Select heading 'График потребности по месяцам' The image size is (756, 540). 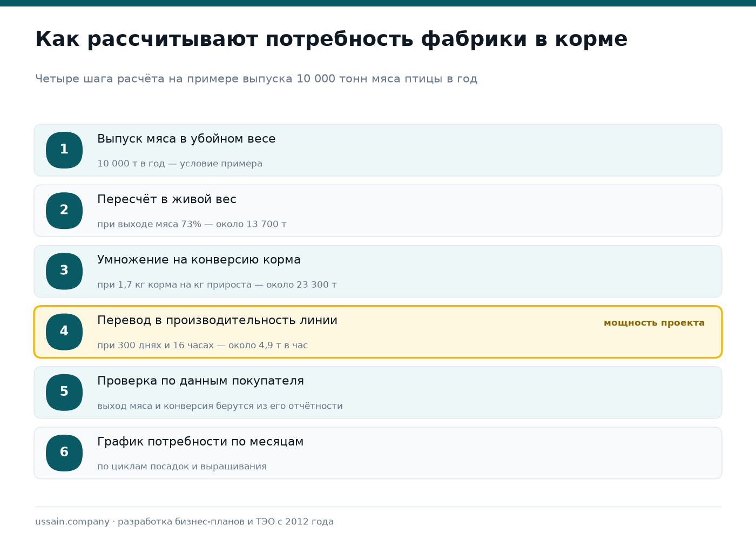(x=200, y=442)
